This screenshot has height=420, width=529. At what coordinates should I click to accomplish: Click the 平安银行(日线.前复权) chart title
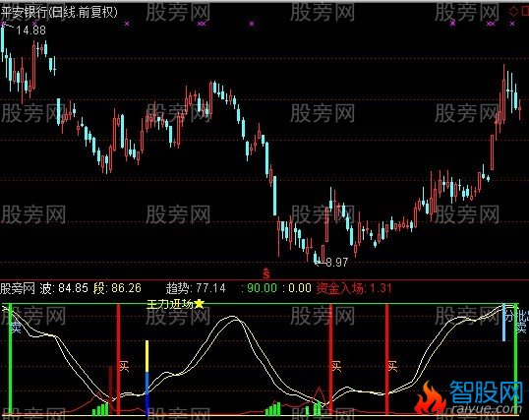click(x=59, y=13)
